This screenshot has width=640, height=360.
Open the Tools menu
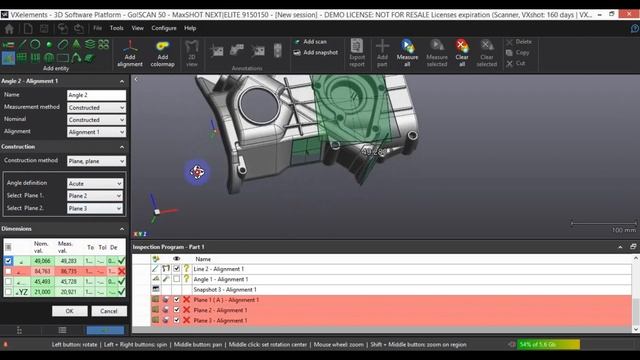[116, 28]
